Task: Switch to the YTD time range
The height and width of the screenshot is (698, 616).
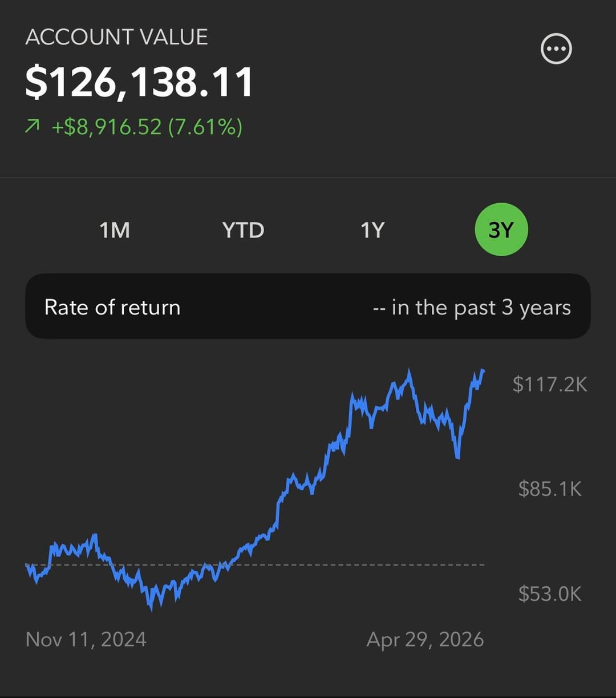Action: point(243,230)
